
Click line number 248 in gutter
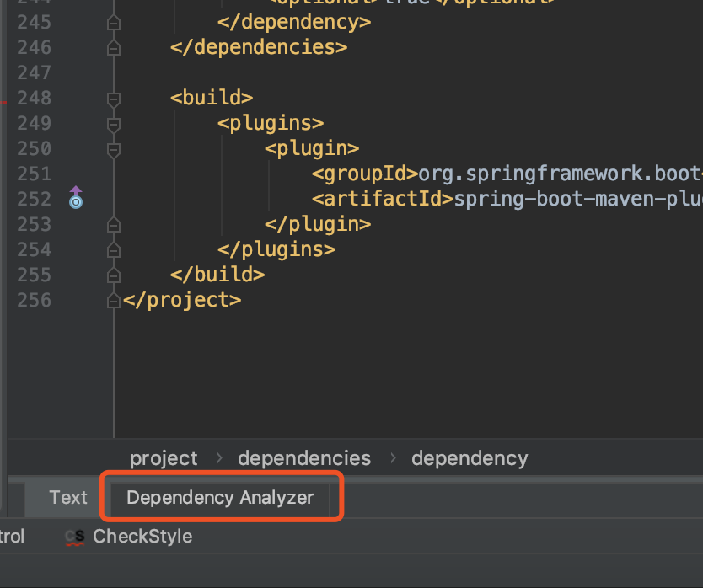click(x=34, y=99)
